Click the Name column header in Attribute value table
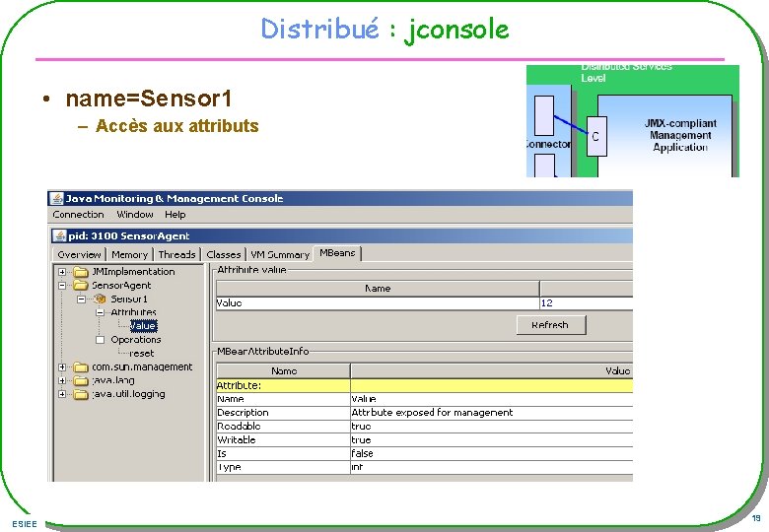769x532 pixels. point(378,289)
